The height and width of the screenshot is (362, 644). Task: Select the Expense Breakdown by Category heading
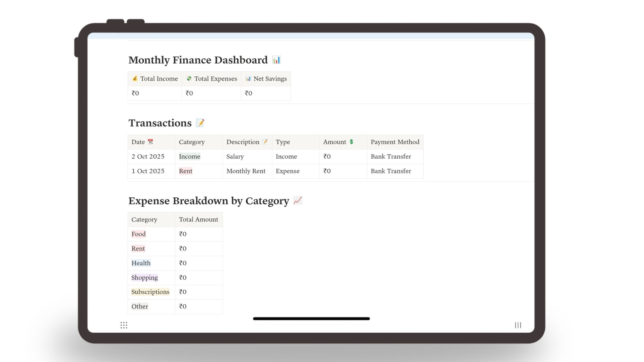click(209, 201)
